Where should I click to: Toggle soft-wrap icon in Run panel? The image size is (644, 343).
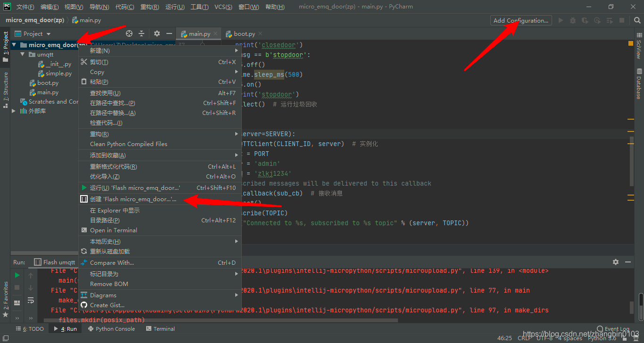point(31,300)
